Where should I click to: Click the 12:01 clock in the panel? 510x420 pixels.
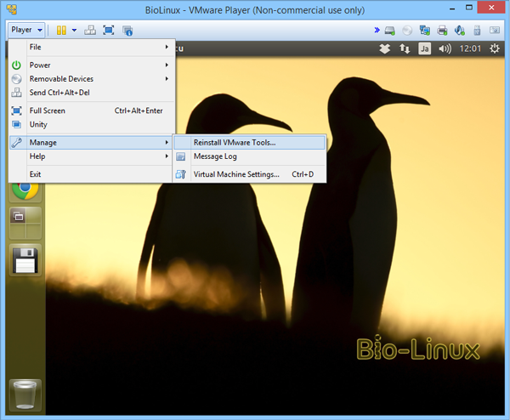[470, 48]
